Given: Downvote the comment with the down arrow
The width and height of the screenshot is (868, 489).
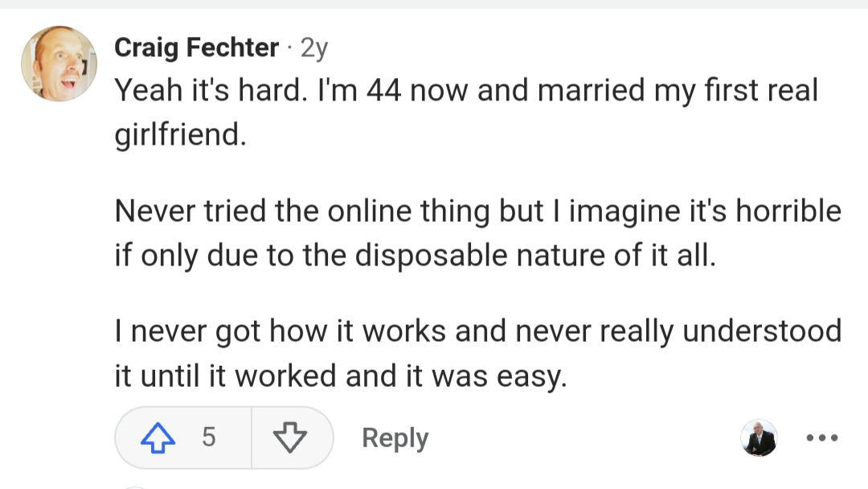Looking at the screenshot, I should [x=290, y=438].
